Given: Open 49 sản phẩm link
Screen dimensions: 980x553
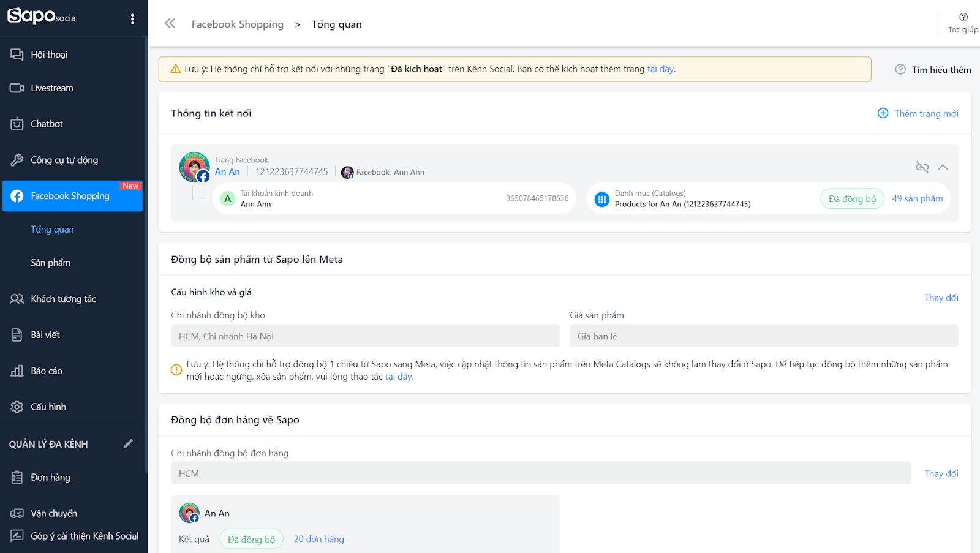Looking at the screenshot, I should click(x=918, y=198).
